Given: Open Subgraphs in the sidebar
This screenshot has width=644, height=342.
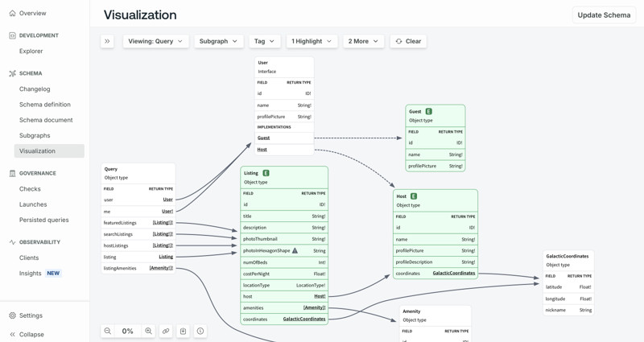Looking at the screenshot, I should pyautogui.click(x=35, y=135).
